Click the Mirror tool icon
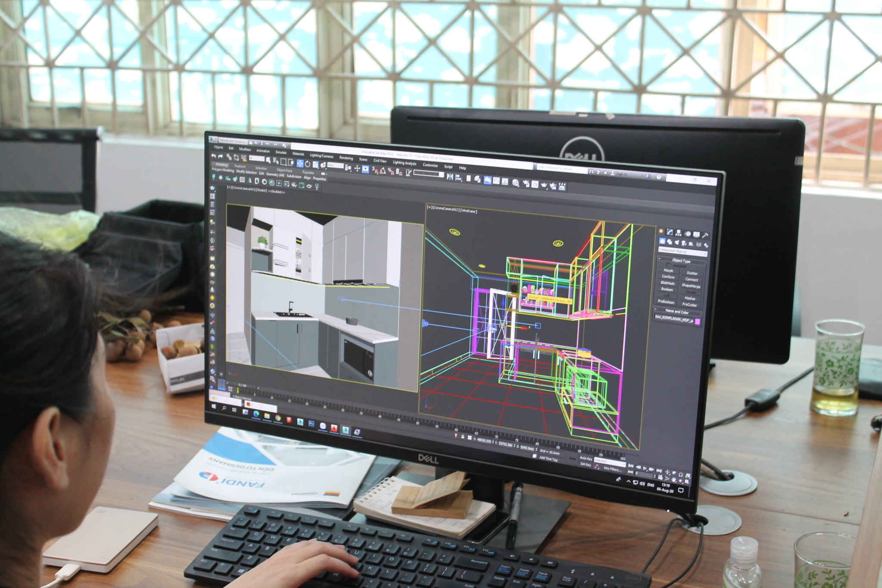Image resolution: width=882 pixels, height=588 pixels. point(450,177)
